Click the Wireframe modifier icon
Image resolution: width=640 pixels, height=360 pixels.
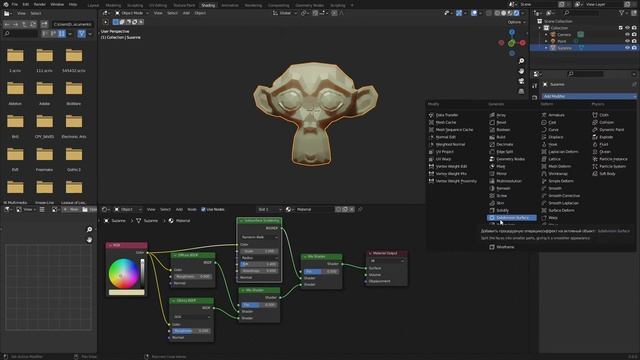tap(492, 247)
